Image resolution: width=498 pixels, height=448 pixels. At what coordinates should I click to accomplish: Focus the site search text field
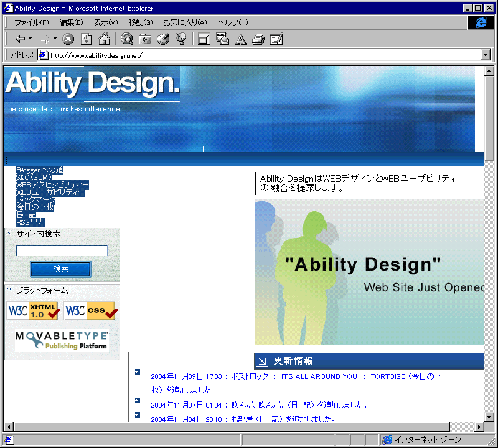(62, 251)
